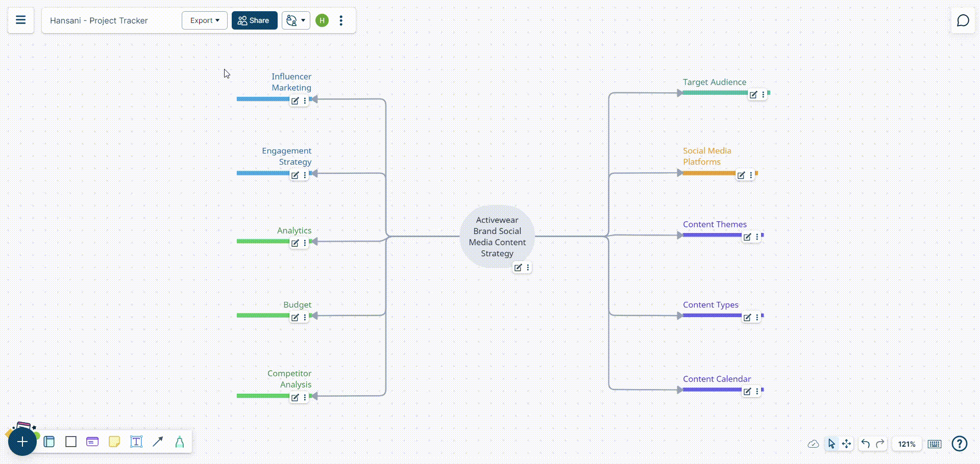Click the Share button
This screenshot has height=464, width=980.
pos(254,20)
